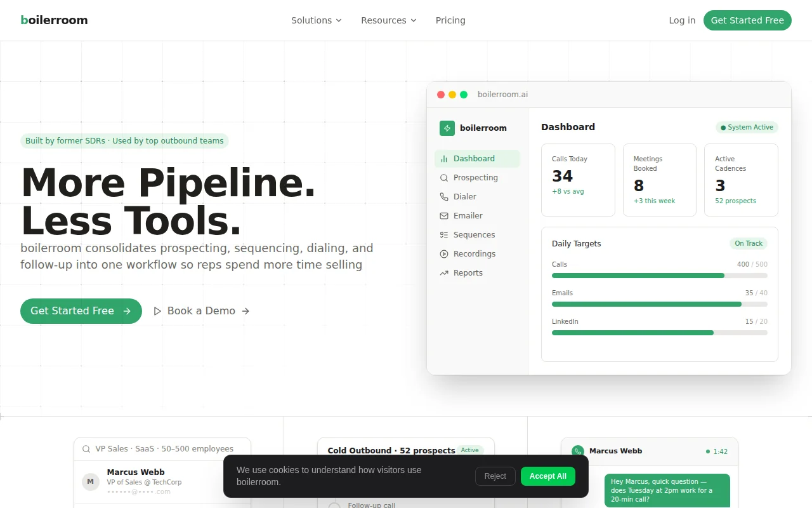This screenshot has width=812, height=508.
Task: Reject cookies in the banner
Action: click(x=495, y=476)
